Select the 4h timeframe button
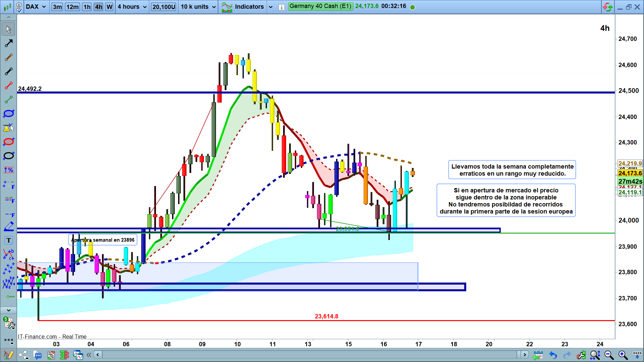 pyautogui.click(x=98, y=7)
